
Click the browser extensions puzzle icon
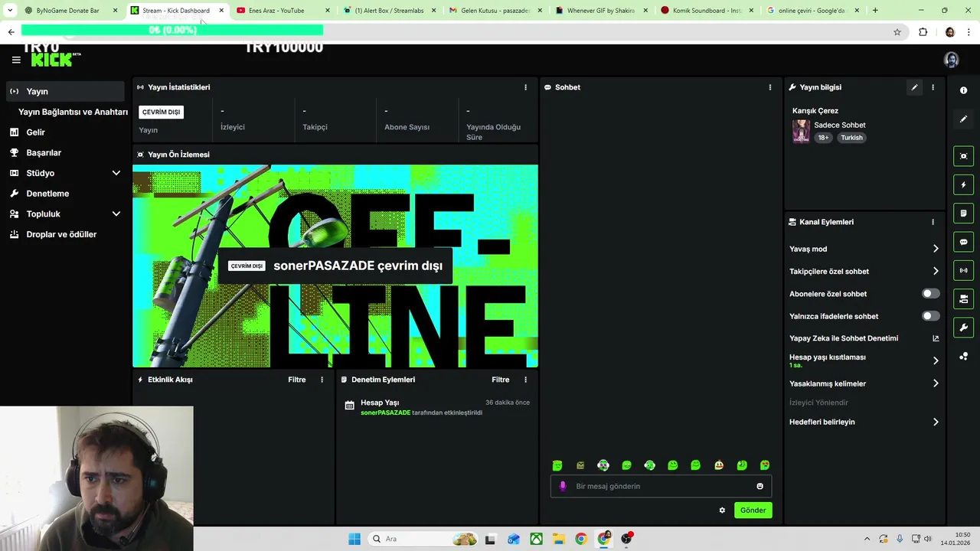click(x=923, y=32)
